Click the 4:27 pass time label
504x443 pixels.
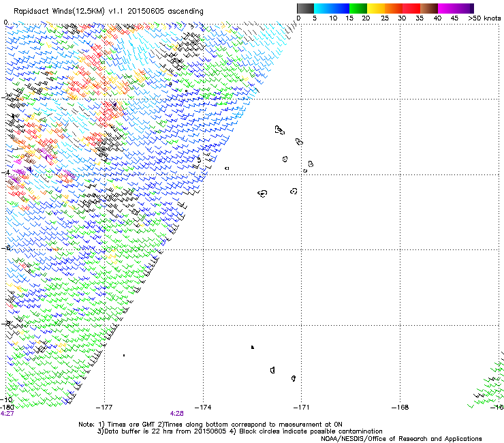tap(7, 414)
